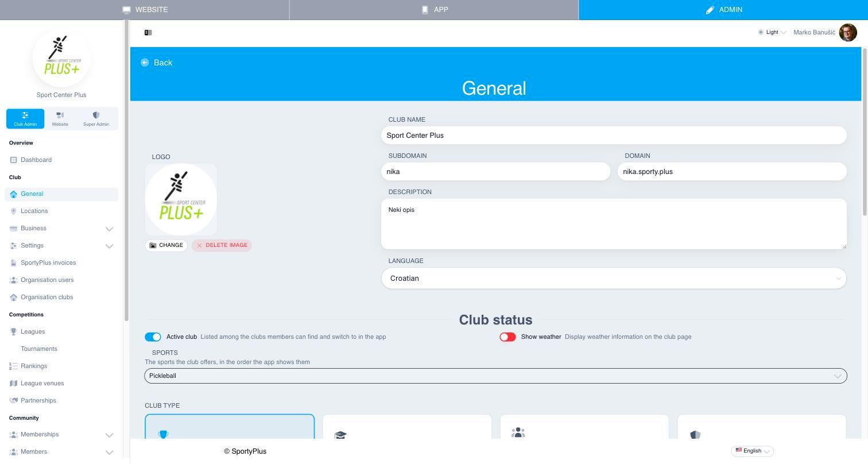Click the Club name input field
The image size is (868, 464).
614,136
